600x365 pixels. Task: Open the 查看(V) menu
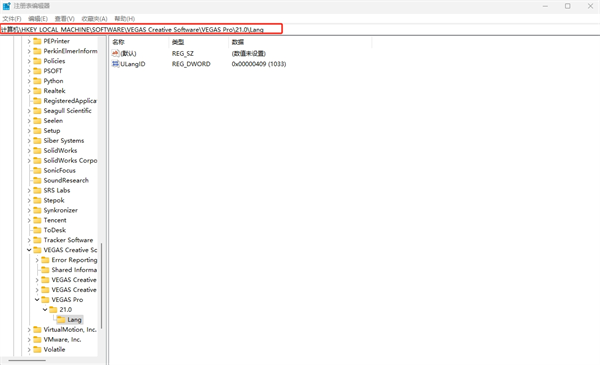64,18
